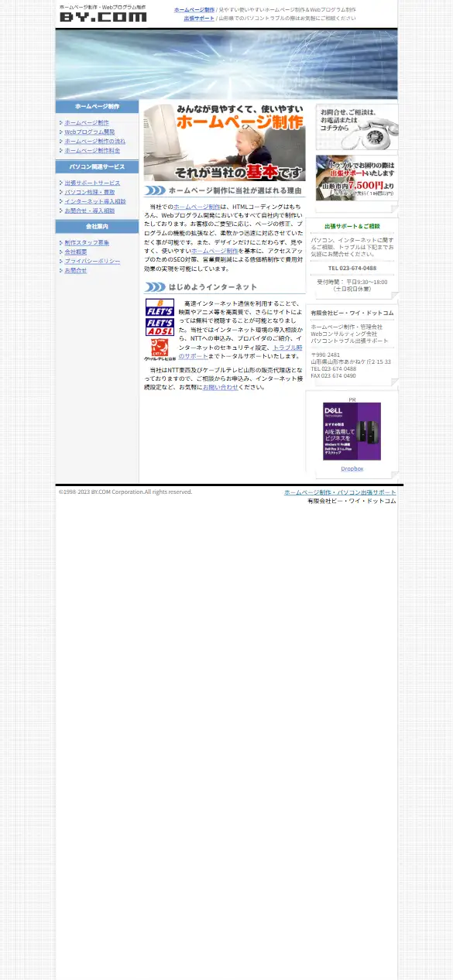Open sidebar インターネット導入相談 link
This screenshot has height=980, width=453.
pyautogui.click(x=94, y=201)
